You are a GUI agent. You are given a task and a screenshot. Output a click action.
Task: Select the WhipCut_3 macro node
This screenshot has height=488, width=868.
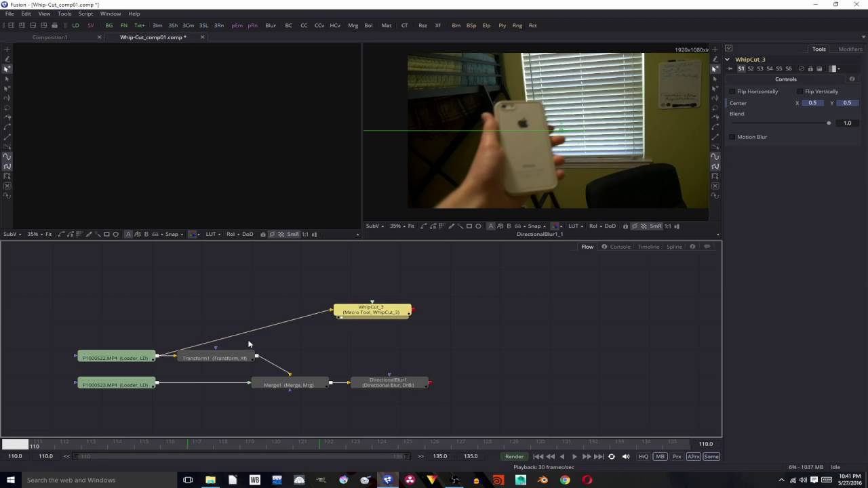[x=372, y=310]
